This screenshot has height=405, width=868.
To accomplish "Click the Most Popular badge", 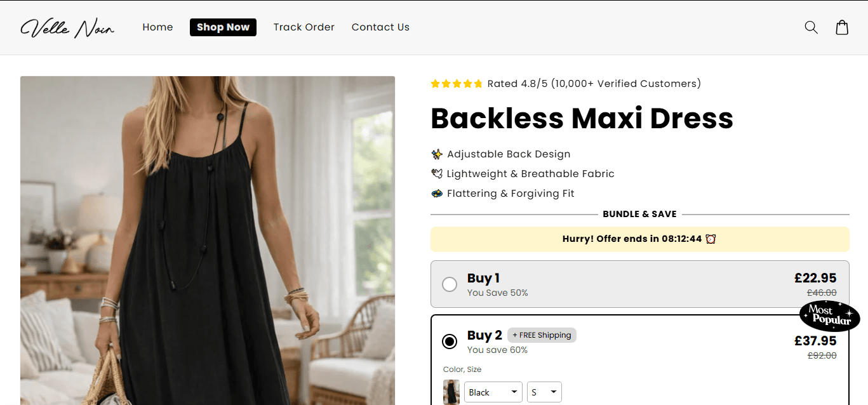I will pyautogui.click(x=829, y=315).
